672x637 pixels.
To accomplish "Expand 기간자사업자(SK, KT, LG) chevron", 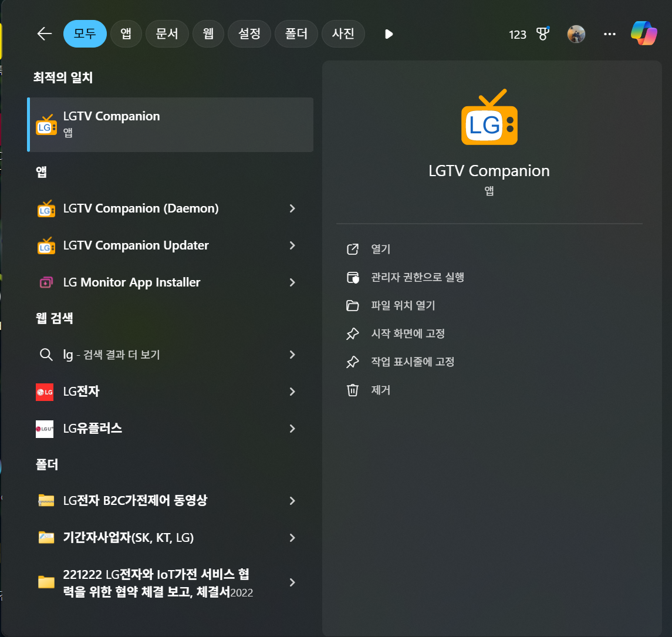I will click(292, 538).
